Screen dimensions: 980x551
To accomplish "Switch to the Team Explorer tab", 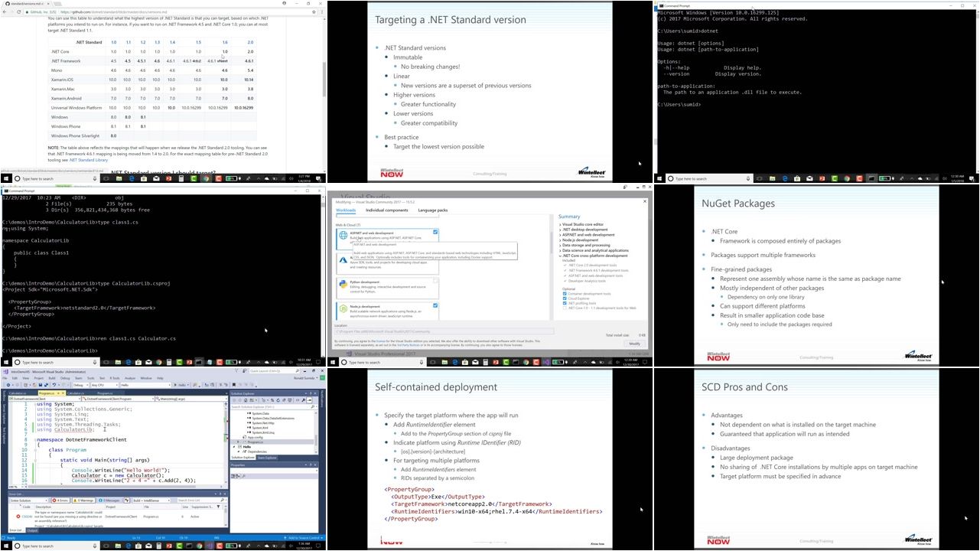I will point(267,458).
